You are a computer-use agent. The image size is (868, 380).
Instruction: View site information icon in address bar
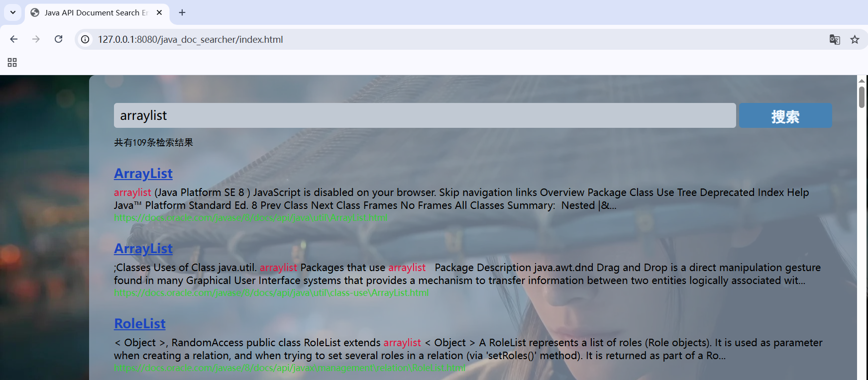[x=86, y=39]
